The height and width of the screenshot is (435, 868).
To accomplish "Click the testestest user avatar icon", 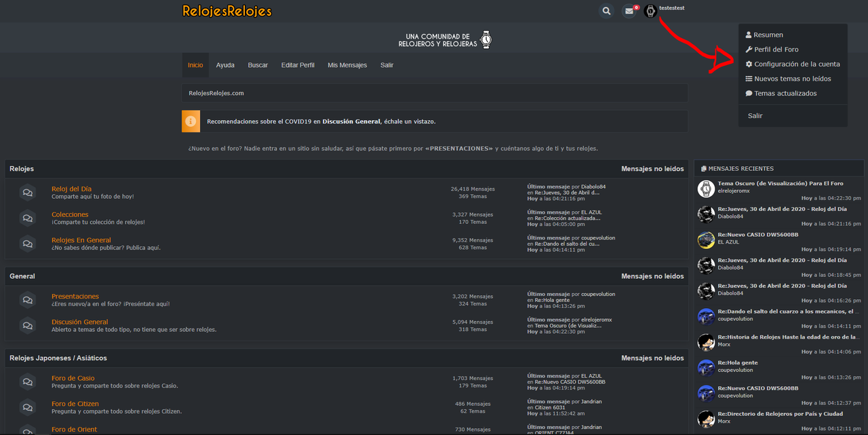I will (x=650, y=11).
